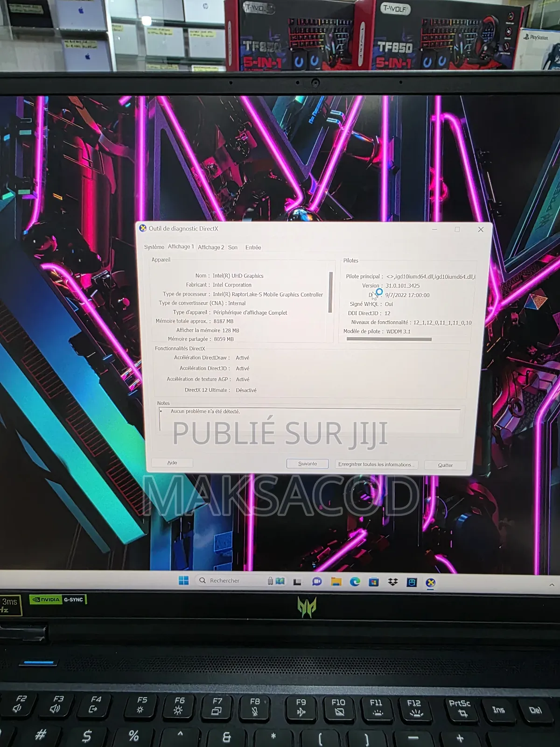Image resolution: width=560 pixels, height=747 pixels.
Task: Click the feature levels 12_1,12_0,11_1 value
Action: pyautogui.click(x=442, y=323)
